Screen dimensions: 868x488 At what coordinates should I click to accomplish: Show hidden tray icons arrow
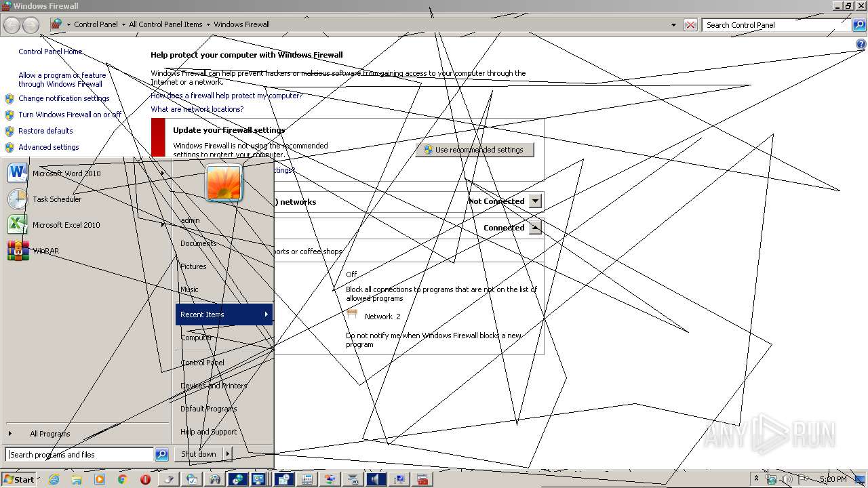tap(756, 479)
